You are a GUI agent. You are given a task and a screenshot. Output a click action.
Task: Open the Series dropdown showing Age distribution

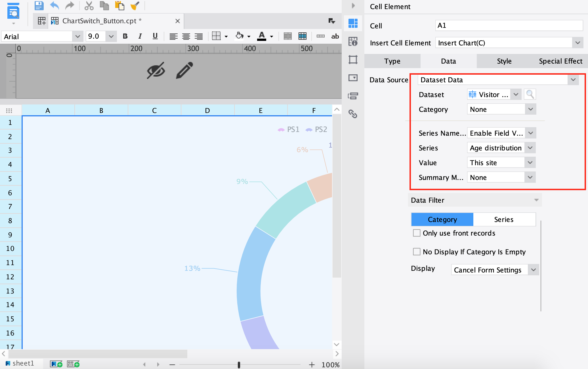[x=530, y=148]
